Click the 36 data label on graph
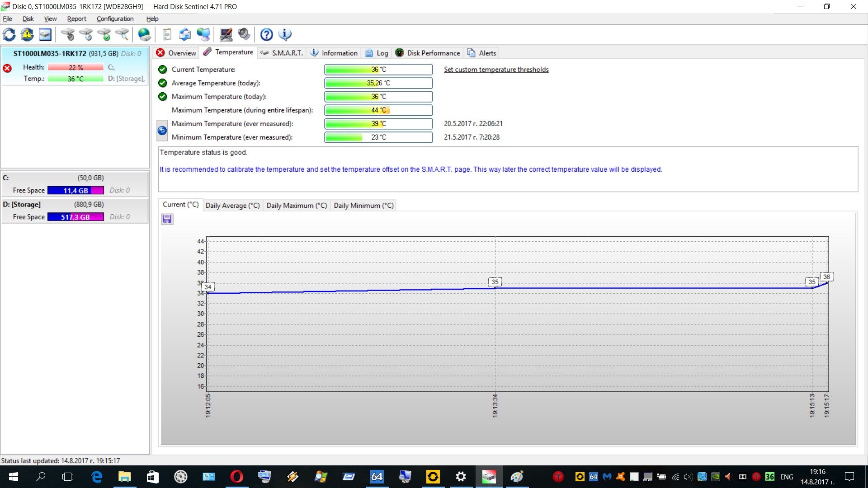Screen dimensions: 868x488 [x=826, y=277]
